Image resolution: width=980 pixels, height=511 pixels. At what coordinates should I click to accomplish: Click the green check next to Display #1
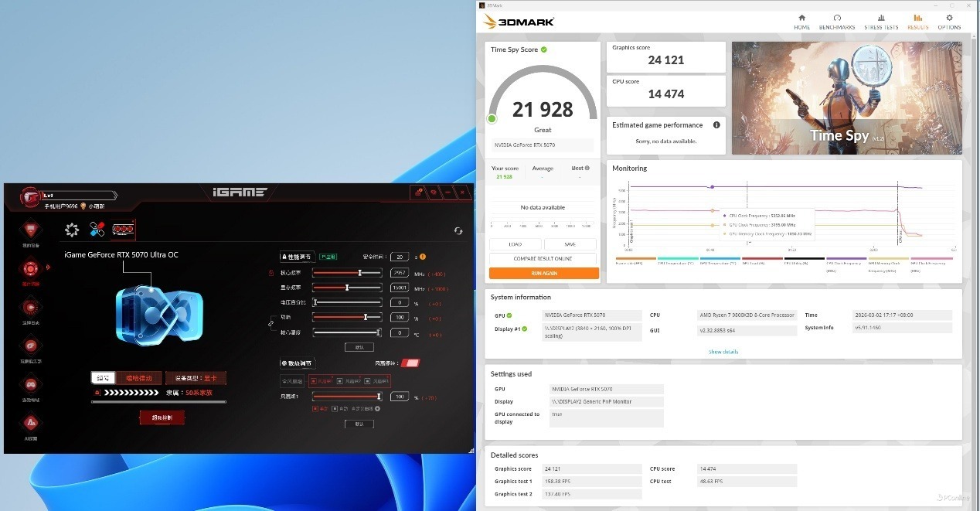[525, 329]
